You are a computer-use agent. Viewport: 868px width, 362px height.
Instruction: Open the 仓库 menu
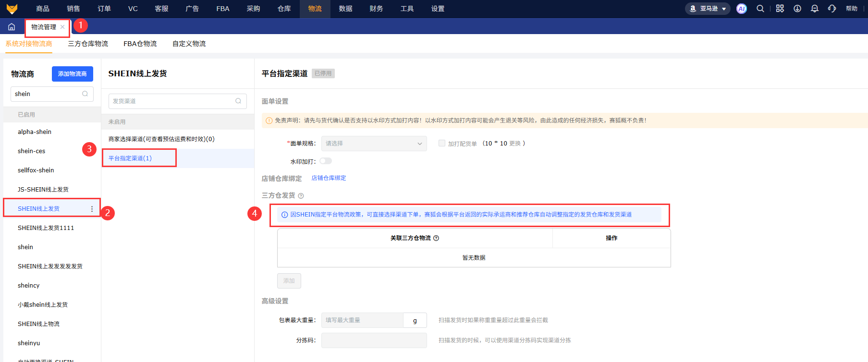click(x=284, y=9)
